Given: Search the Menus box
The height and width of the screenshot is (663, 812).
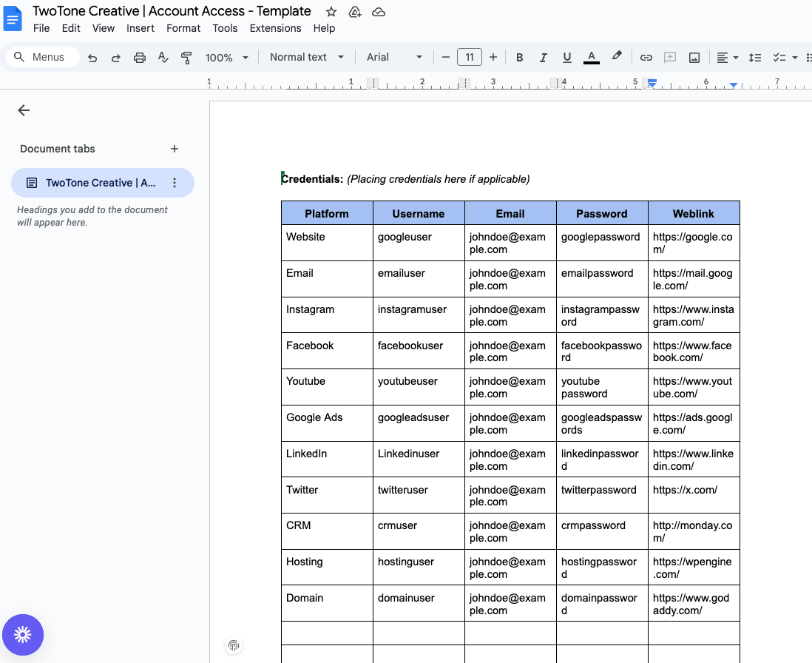Looking at the screenshot, I should click(43, 57).
